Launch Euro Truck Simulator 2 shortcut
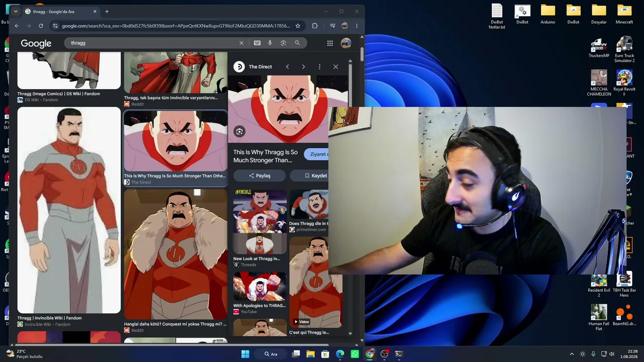644x362 pixels. (624, 50)
